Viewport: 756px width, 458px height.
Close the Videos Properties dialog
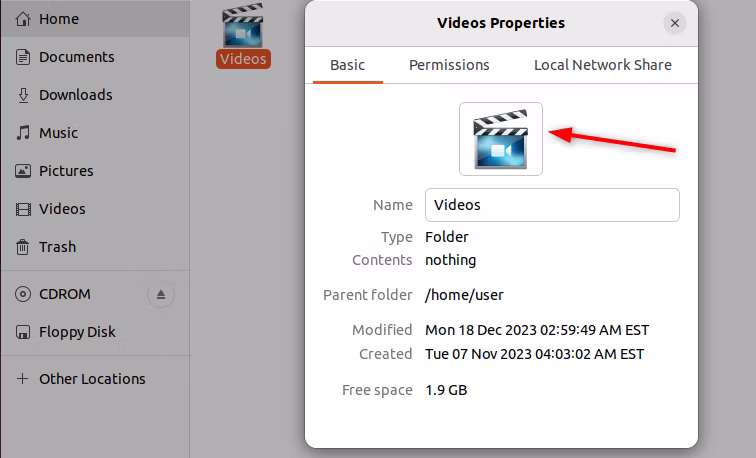tap(675, 23)
